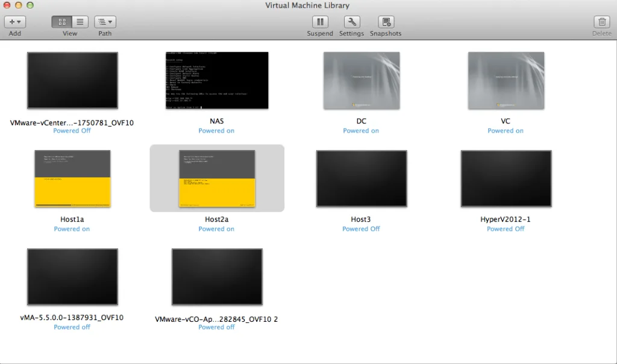The height and width of the screenshot is (364, 617).
Task: Select the VMware-vCenter OVF10 thumbnail
Action: tap(72, 80)
